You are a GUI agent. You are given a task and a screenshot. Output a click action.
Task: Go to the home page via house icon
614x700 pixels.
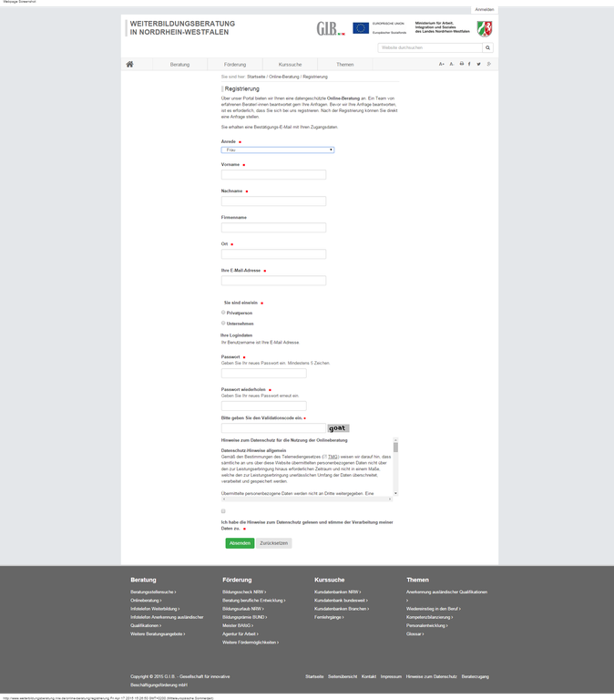click(129, 65)
